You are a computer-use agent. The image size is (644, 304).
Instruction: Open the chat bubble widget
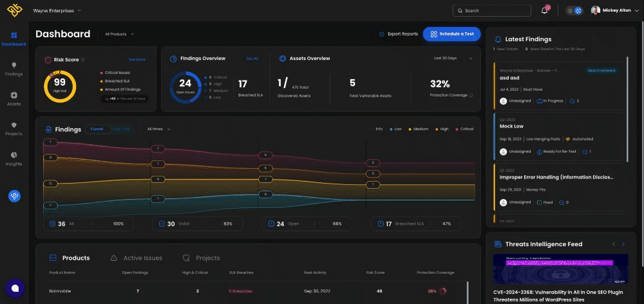pos(15,288)
